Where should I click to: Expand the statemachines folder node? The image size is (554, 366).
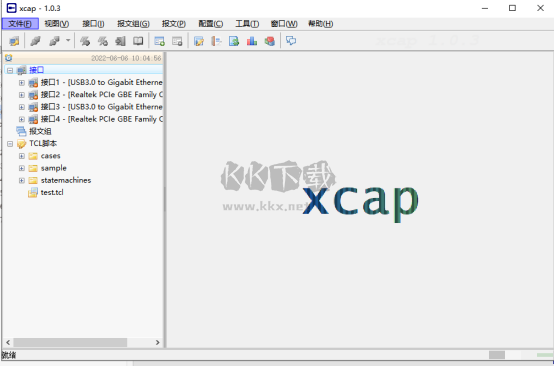tap(22, 181)
